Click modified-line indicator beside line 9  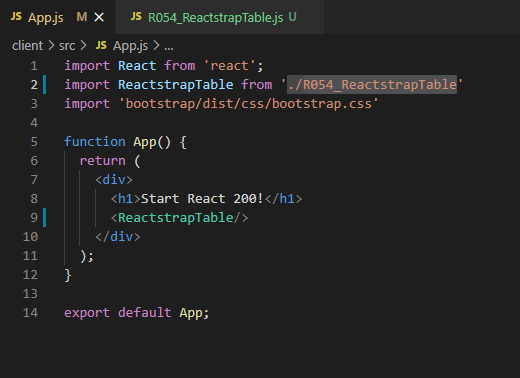pyautogui.click(x=44, y=218)
